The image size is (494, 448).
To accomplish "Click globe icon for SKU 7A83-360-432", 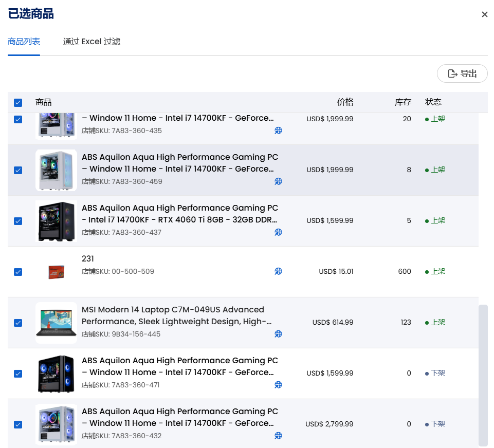I will (278, 436).
